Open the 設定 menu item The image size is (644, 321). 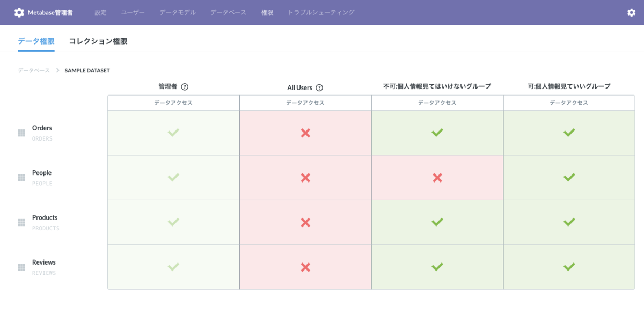click(x=100, y=12)
